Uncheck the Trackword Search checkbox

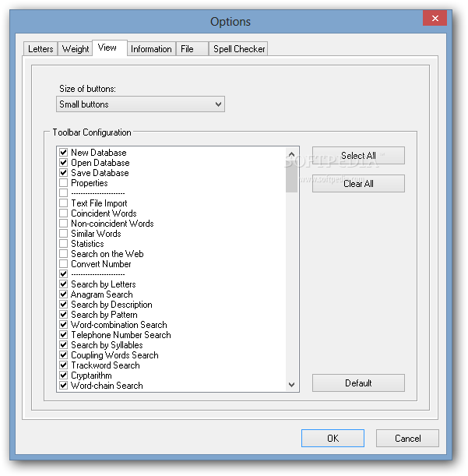click(x=63, y=365)
